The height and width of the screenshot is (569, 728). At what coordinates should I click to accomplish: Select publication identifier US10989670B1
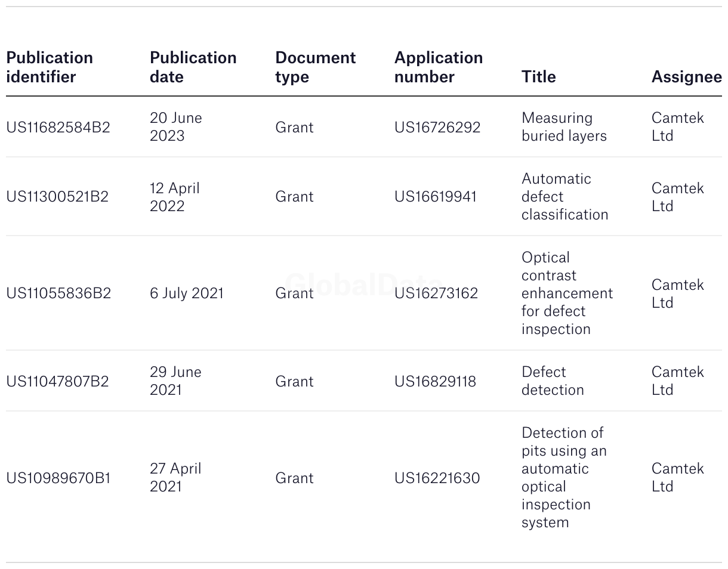click(x=58, y=478)
